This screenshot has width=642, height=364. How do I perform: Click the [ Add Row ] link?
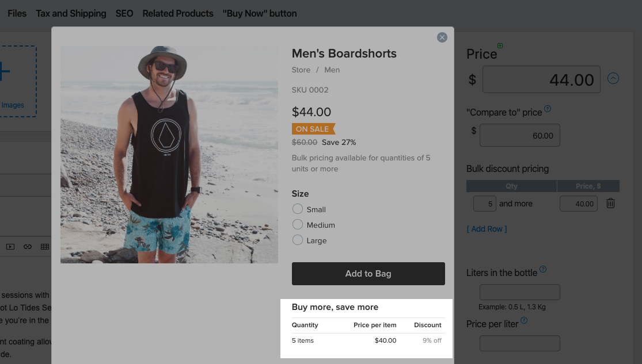click(x=487, y=229)
